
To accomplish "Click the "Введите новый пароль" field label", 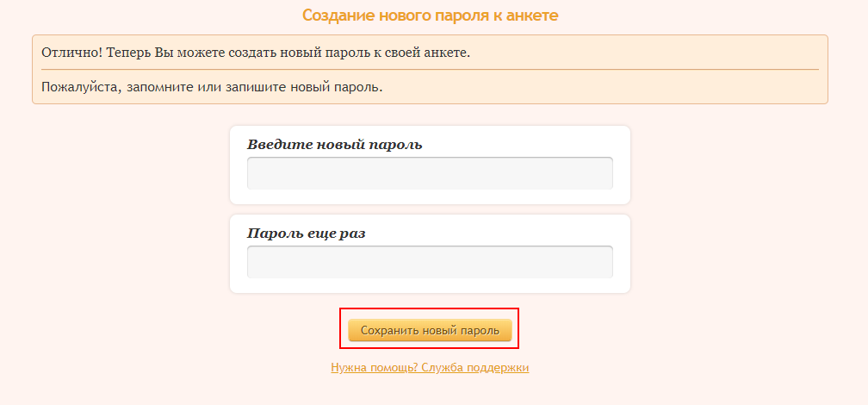I will (x=334, y=144).
